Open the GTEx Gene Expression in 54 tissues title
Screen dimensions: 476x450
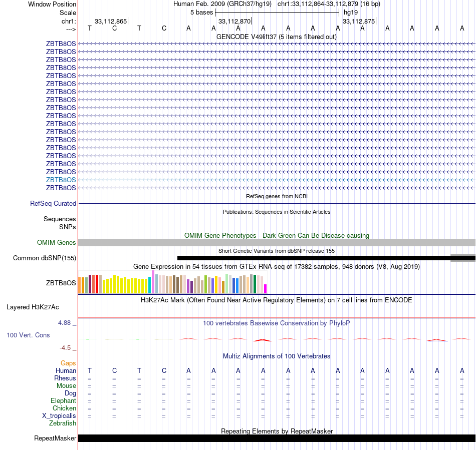pos(277,266)
